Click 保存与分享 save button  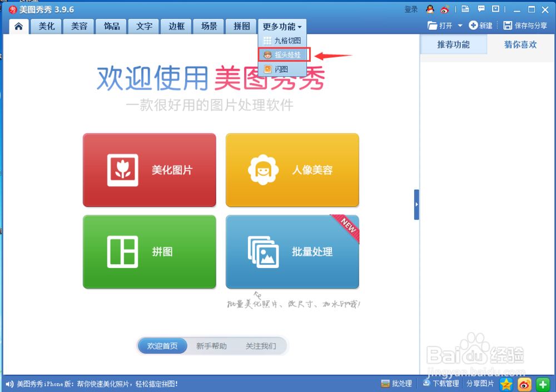(525, 26)
